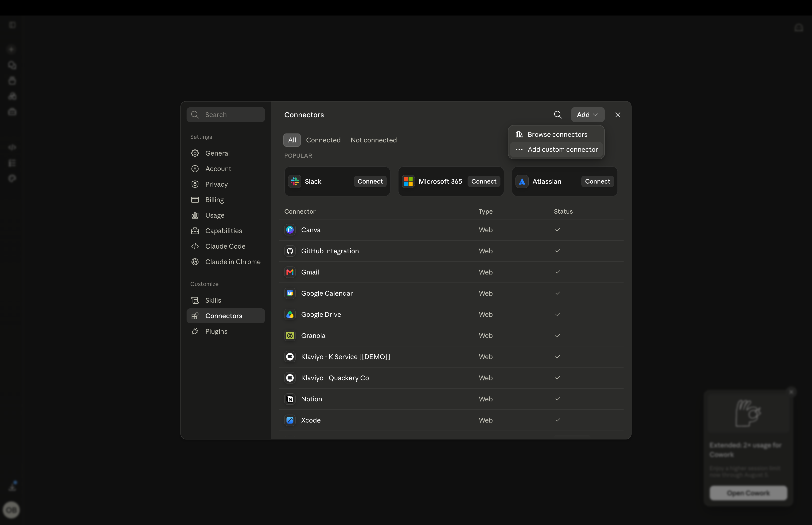812x525 pixels.
Task: Choose Browse connectors from the menu
Action: [x=556, y=134]
